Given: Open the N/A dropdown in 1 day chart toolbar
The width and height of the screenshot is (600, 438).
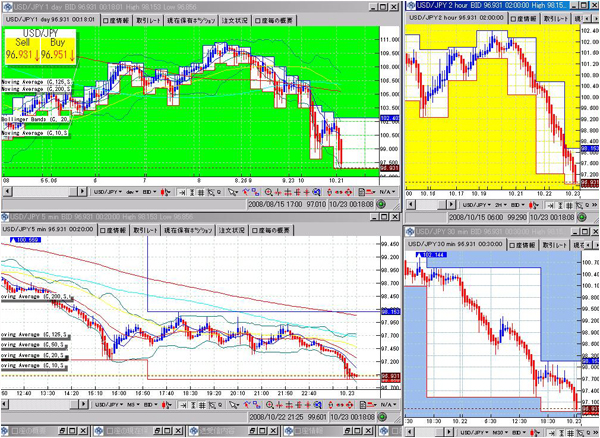Looking at the screenshot, I should (387, 192).
